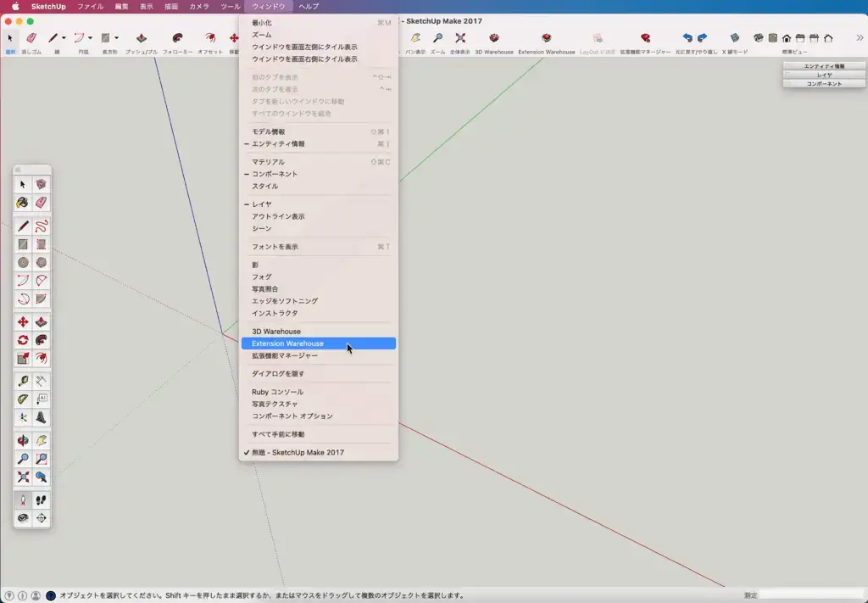Choose Extension Warehouse menu entry
The height and width of the screenshot is (603, 868).
319,343
